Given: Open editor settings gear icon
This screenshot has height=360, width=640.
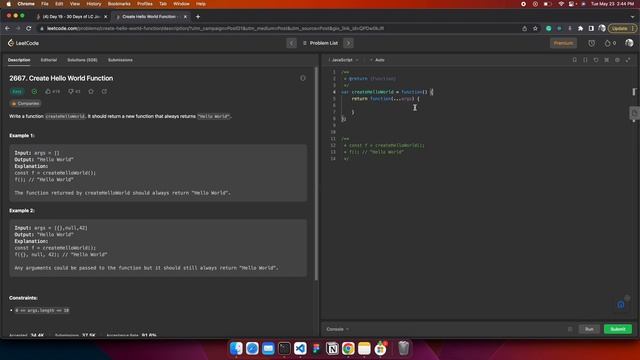Looking at the screenshot, I should click(617, 60).
